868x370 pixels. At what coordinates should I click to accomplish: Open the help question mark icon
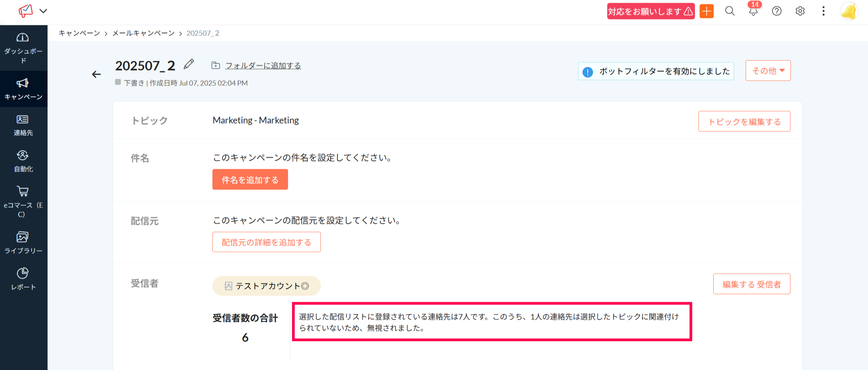[x=776, y=11]
